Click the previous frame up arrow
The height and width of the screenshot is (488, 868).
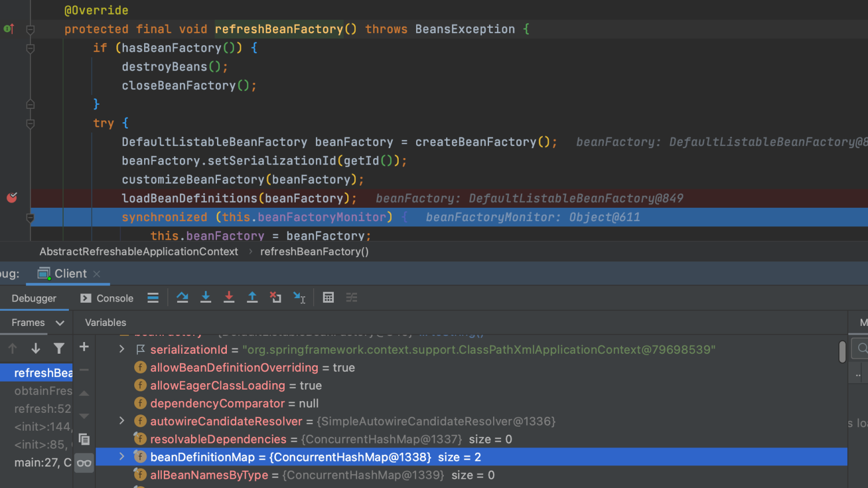pyautogui.click(x=13, y=348)
